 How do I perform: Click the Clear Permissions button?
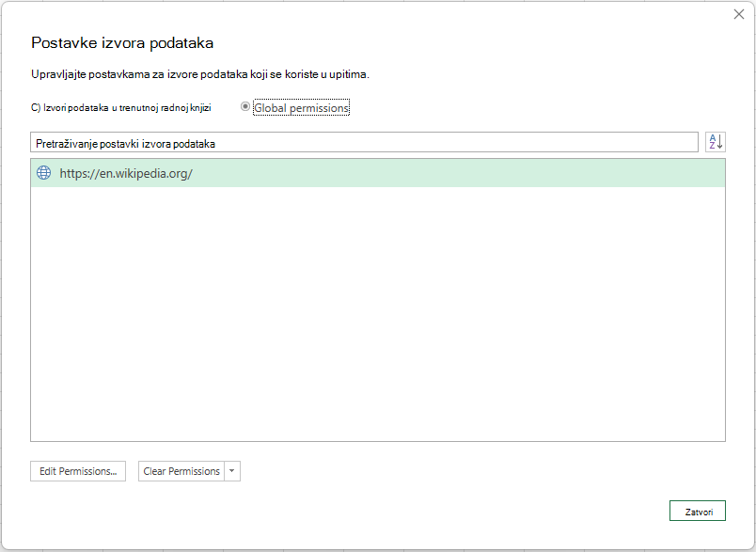181,471
